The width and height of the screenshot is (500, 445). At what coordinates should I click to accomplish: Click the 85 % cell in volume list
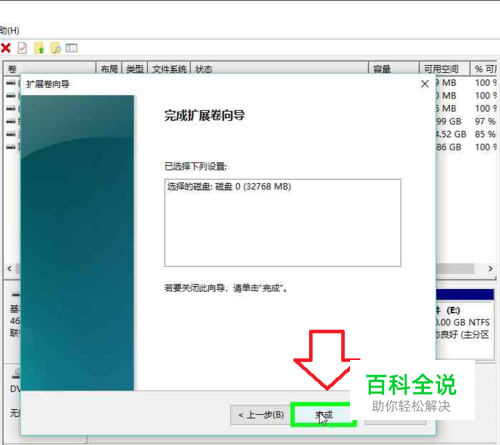coord(485,134)
